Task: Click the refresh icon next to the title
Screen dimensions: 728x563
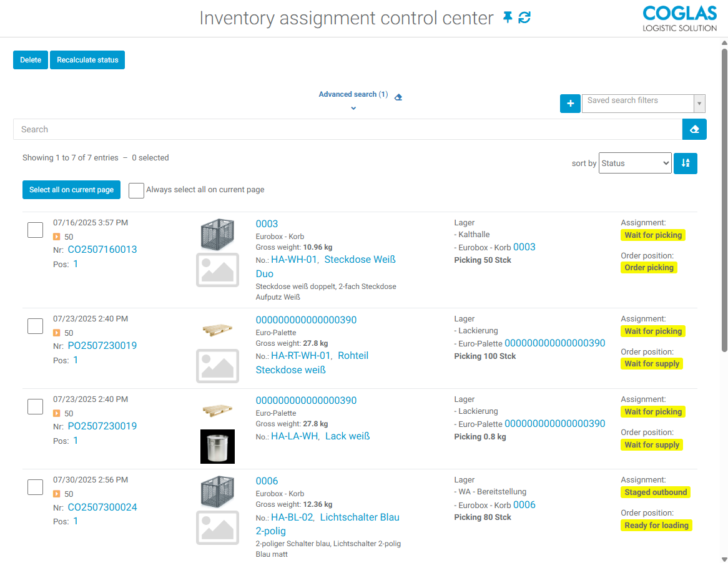Action: 524,18
